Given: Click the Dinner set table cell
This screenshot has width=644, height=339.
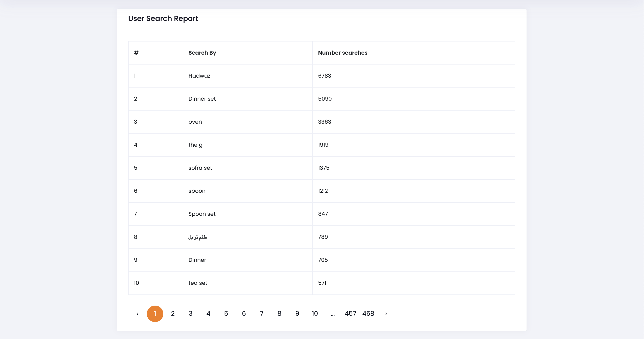Looking at the screenshot, I should click(x=202, y=99).
